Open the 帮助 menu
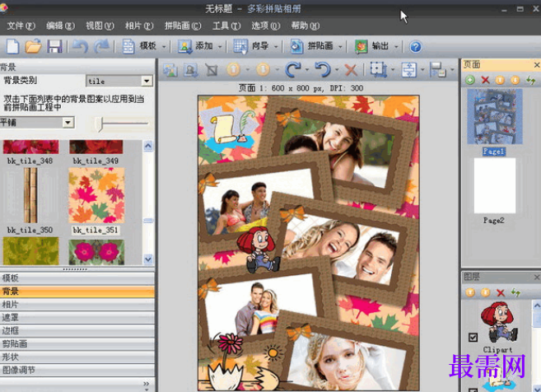 click(305, 26)
